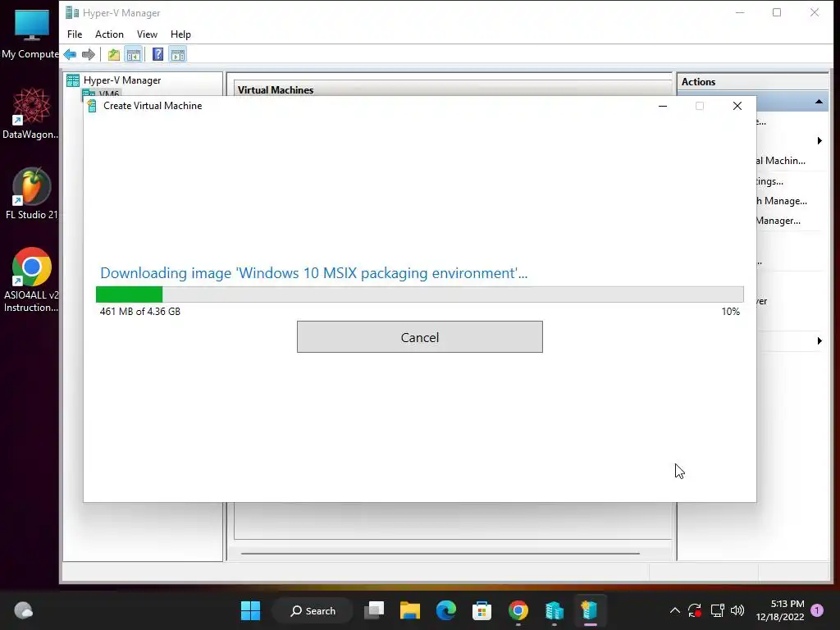Open Task View from the taskbar
840x630 pixels.
coord(374,610)
